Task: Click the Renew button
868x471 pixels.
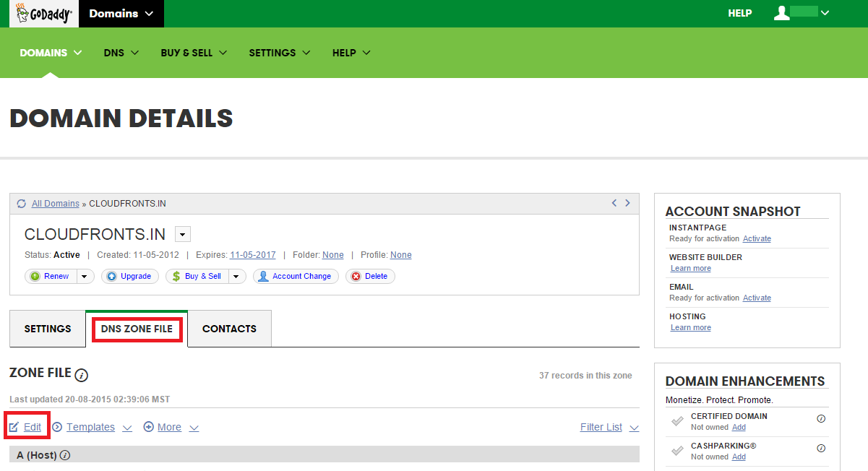Action: (x=51, y=276)
